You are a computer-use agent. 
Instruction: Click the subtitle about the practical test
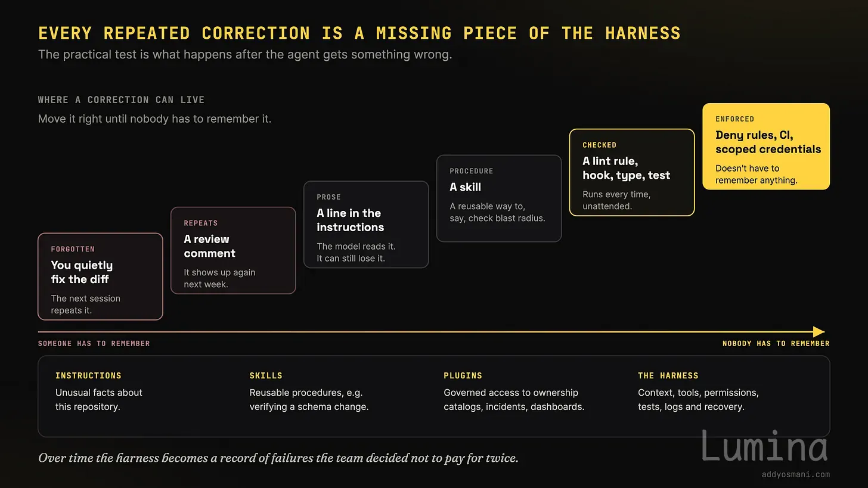[x=245, y=55]
